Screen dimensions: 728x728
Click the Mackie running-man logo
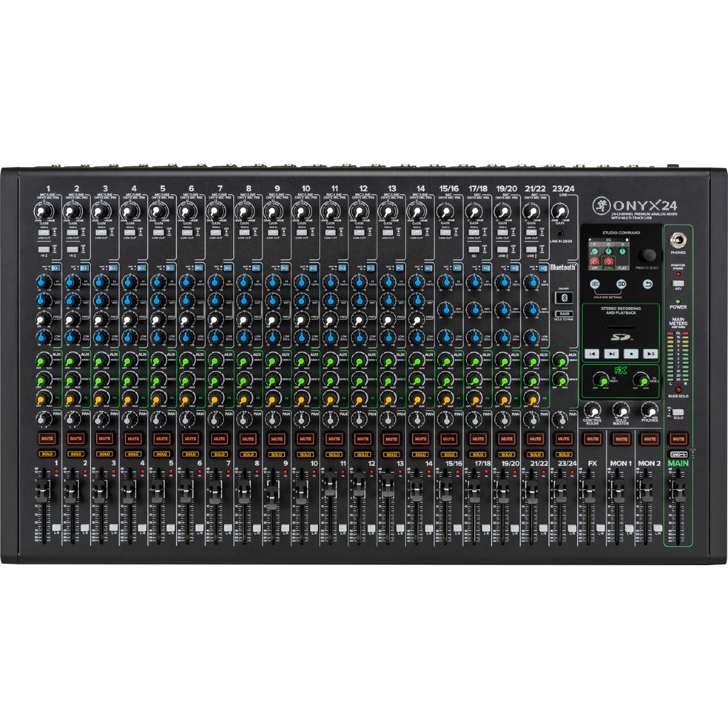click(x=601, y=205)
